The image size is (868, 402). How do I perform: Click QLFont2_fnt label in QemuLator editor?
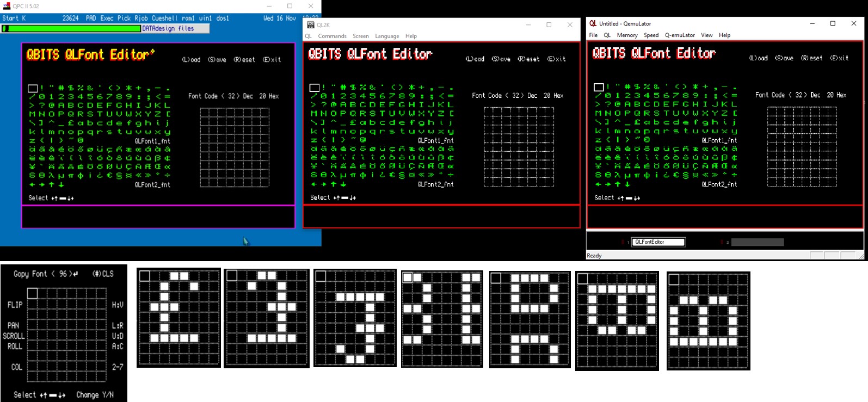[719, 184]
